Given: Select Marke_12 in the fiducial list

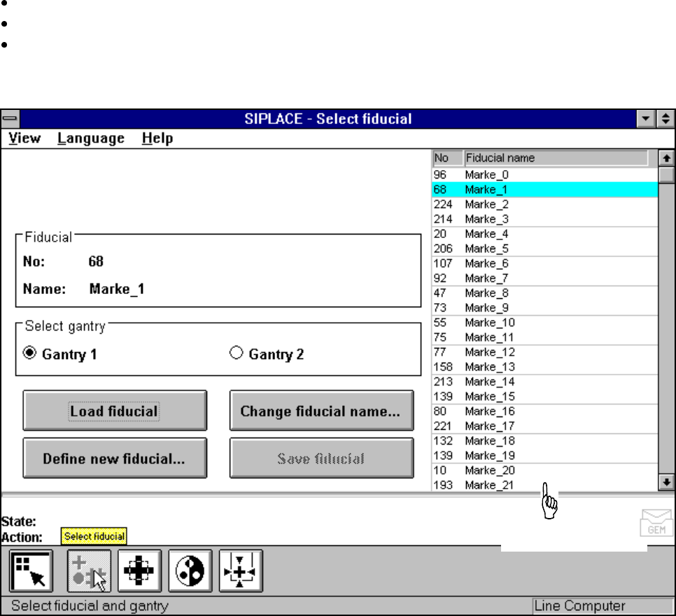Looking at the screenshot, I should [544, 352].
